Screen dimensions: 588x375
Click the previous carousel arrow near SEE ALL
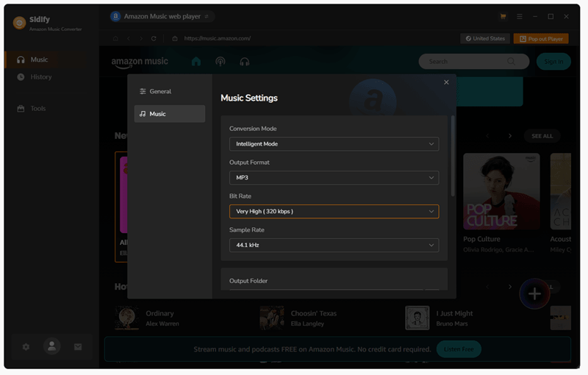487,136
